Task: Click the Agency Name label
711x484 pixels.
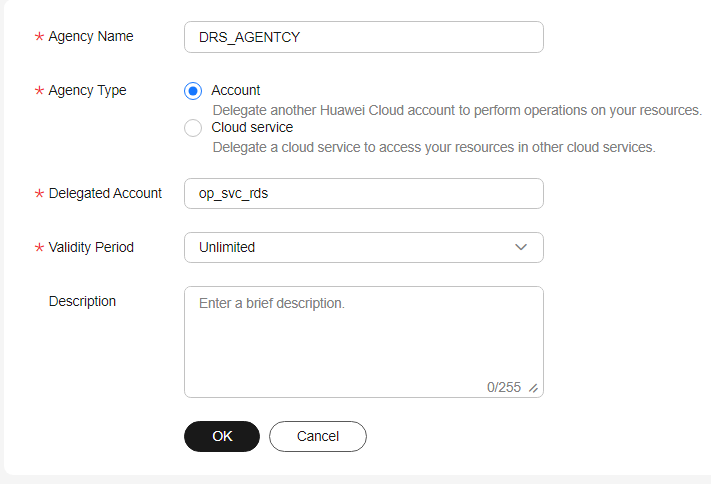Action: point(91,36)
